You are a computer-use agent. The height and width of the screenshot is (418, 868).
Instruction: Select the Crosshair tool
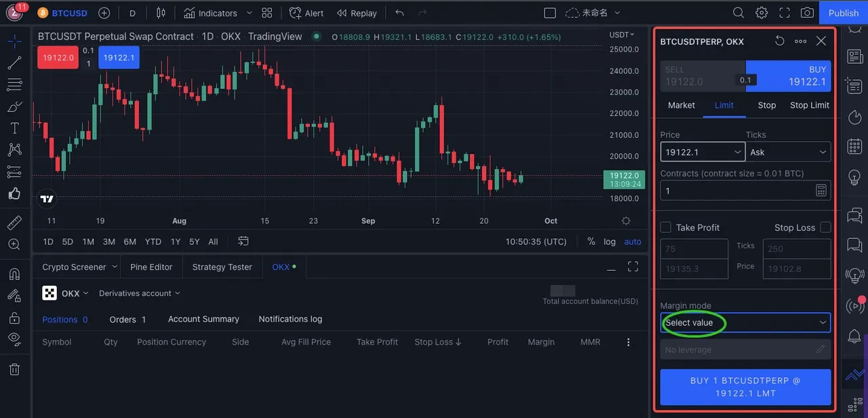[x=14, y=41]
